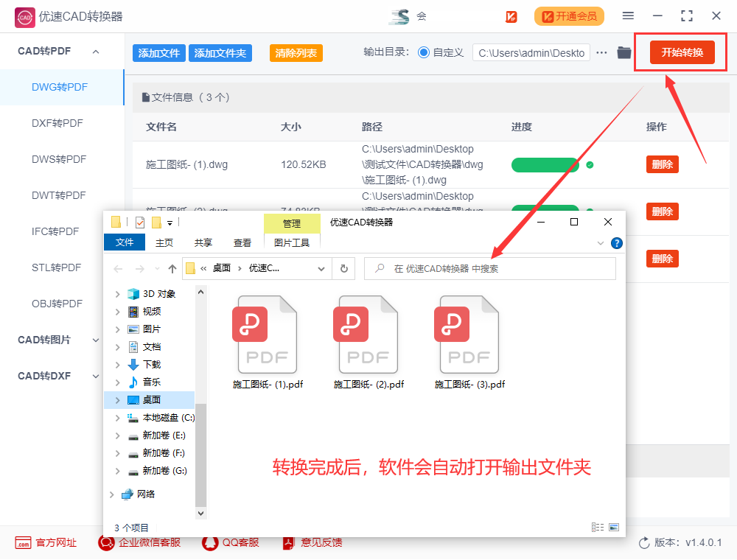This screenshot has height=560, width=737.
Task: Open the 图片工具 ribbon tab
Action: click(291, 243)
